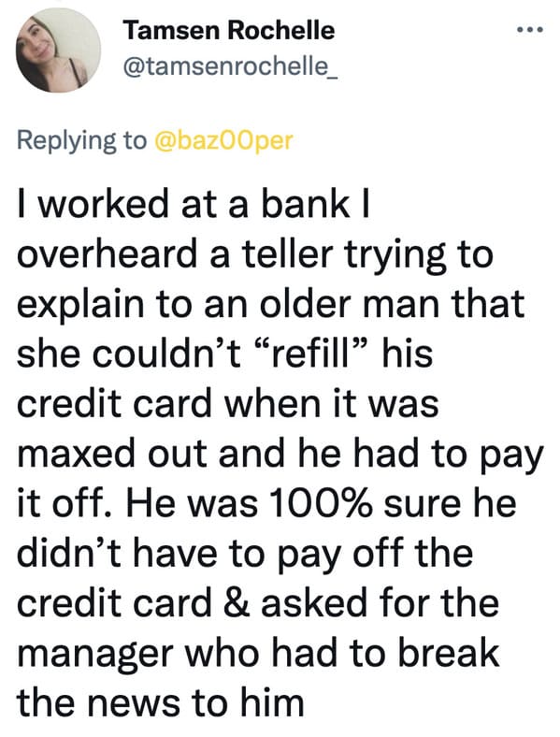Open the three-dot more options menu
This screenshot has width=560, height=737.
tap(530, 31)
